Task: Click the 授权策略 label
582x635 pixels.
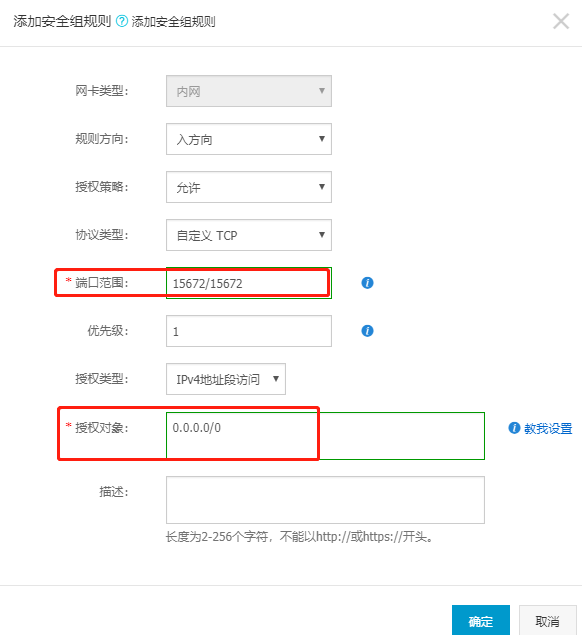Action: [101, 187]
